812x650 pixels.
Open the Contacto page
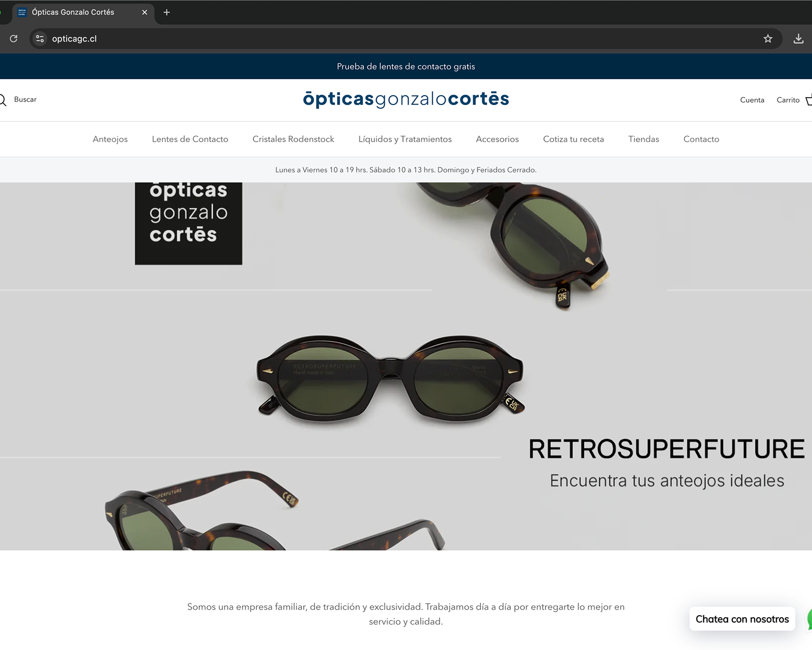701,139
